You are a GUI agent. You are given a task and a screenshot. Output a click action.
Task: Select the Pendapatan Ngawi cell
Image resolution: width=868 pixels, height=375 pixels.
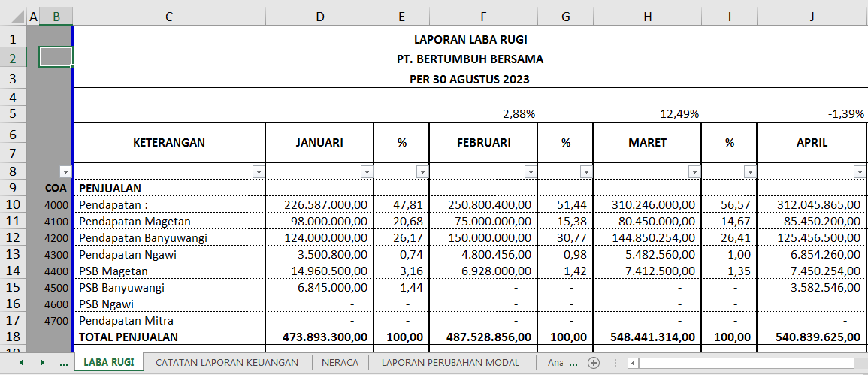[x=169, y=255]
